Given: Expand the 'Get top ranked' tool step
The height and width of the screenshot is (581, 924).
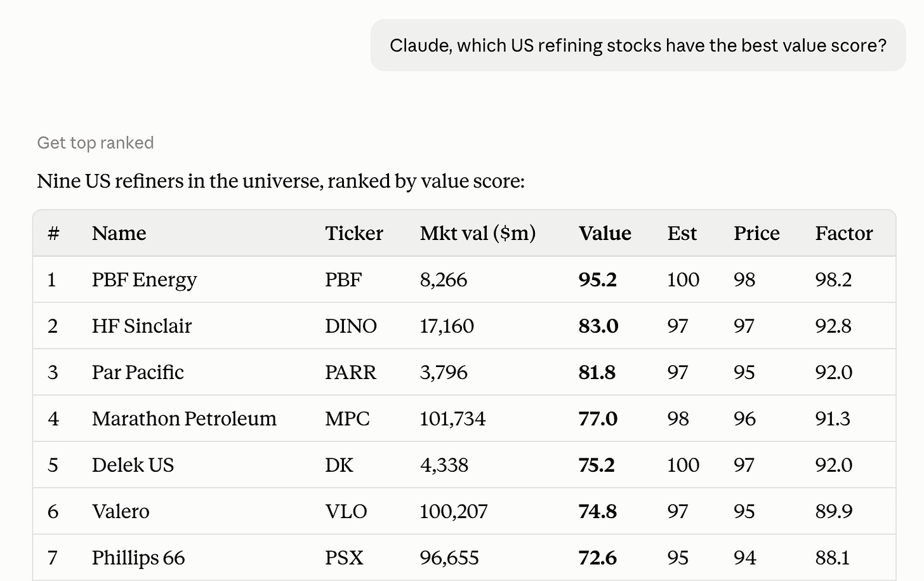Looking at the screenshot, I should [x=95, y=143].
